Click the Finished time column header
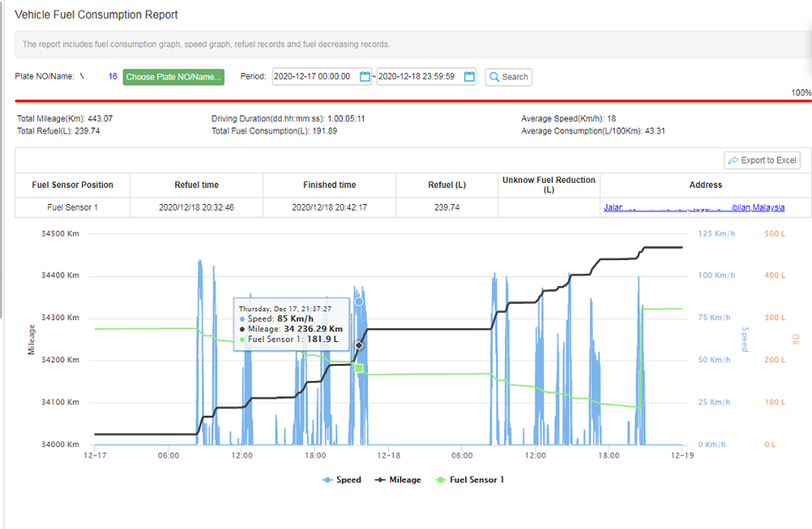Image resolution: width=812 pixels, height=529 pixels. [329, 185]
